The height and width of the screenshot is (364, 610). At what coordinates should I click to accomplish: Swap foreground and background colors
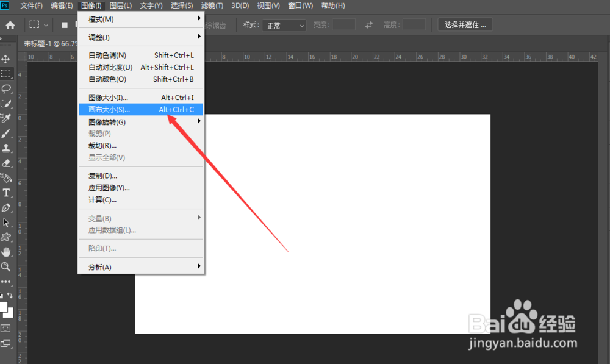click(x=10, y=296)
